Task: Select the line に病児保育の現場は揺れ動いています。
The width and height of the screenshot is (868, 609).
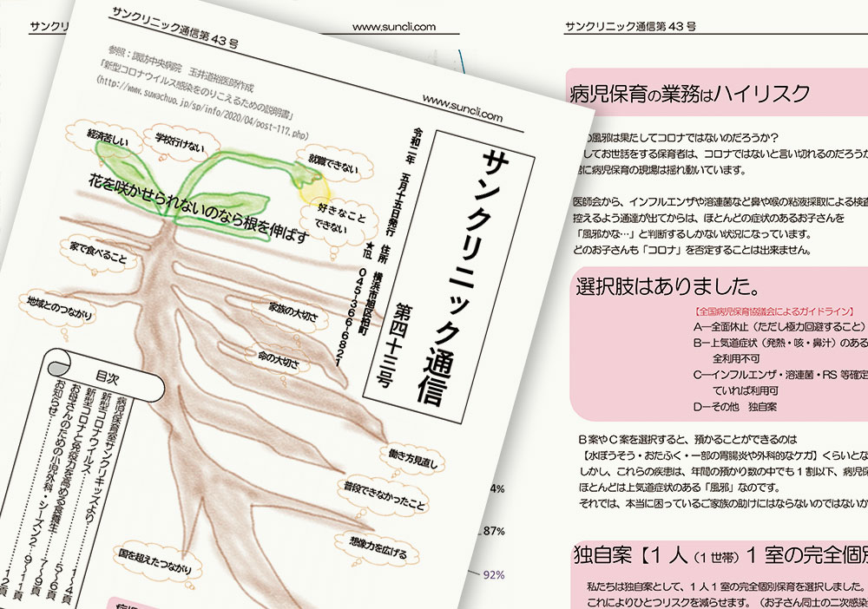Action: coord(663,170)
